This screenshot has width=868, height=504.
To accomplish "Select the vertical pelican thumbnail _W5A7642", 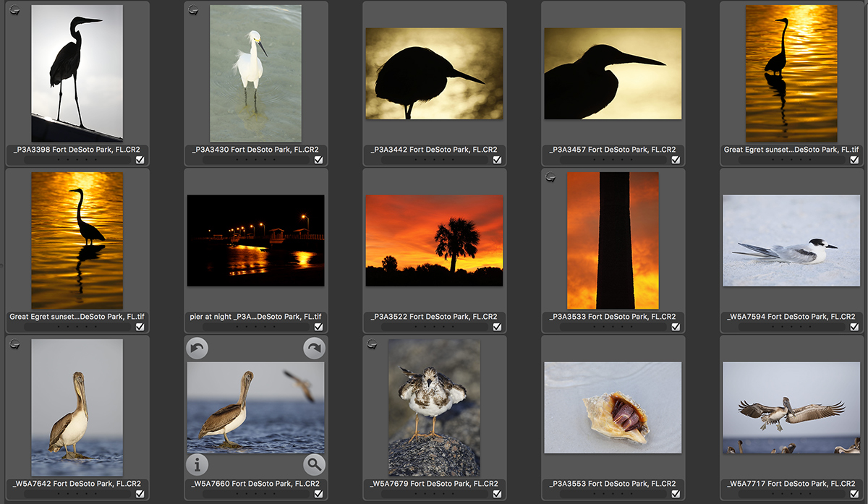I will (77, 407).
